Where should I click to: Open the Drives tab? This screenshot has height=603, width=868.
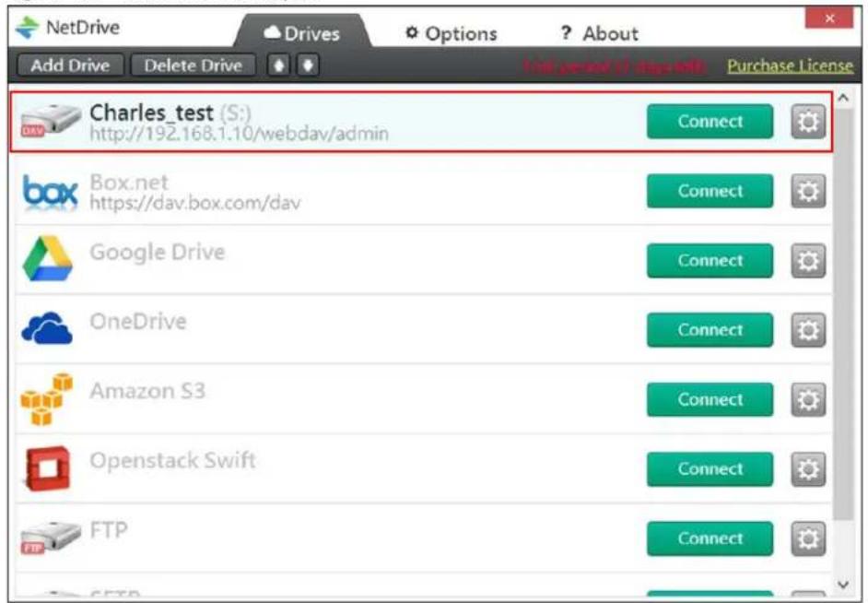click(301, 32)
